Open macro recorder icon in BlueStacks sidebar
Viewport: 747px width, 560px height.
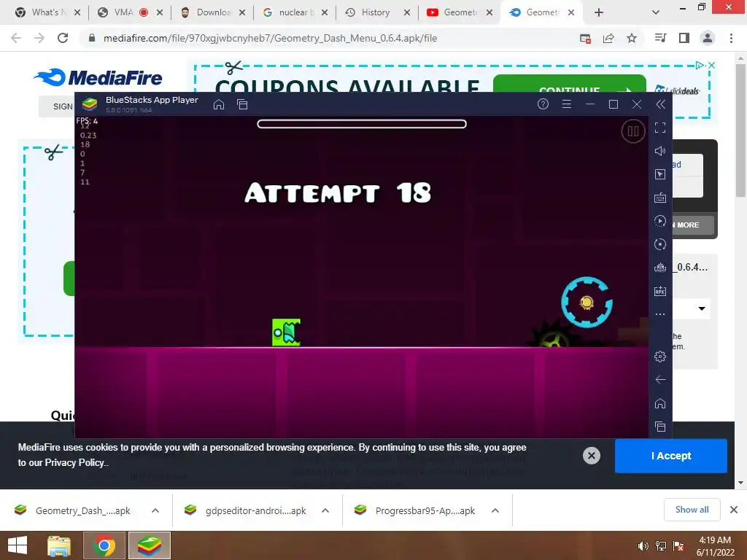tap(659, 221)
